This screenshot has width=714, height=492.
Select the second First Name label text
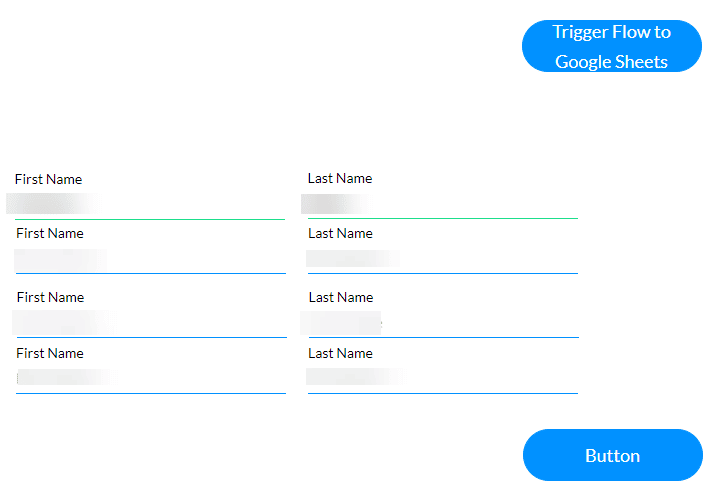coord(50,233)
